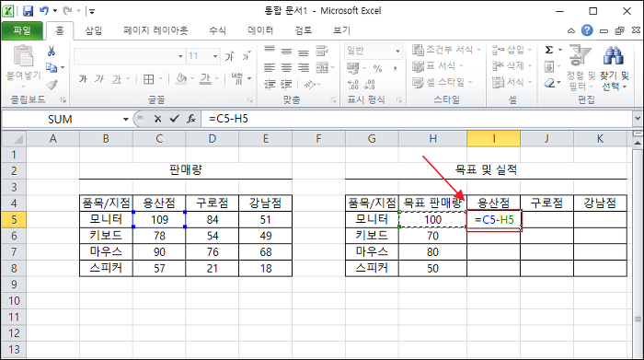
Task: Switch to the 데이터 data tab
Action: [260, 30]
